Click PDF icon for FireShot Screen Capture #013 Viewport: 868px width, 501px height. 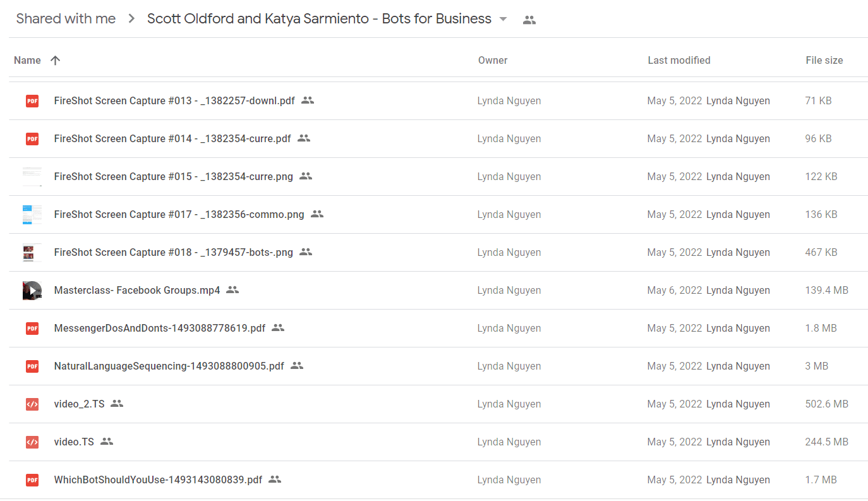(x=32, y=100)
